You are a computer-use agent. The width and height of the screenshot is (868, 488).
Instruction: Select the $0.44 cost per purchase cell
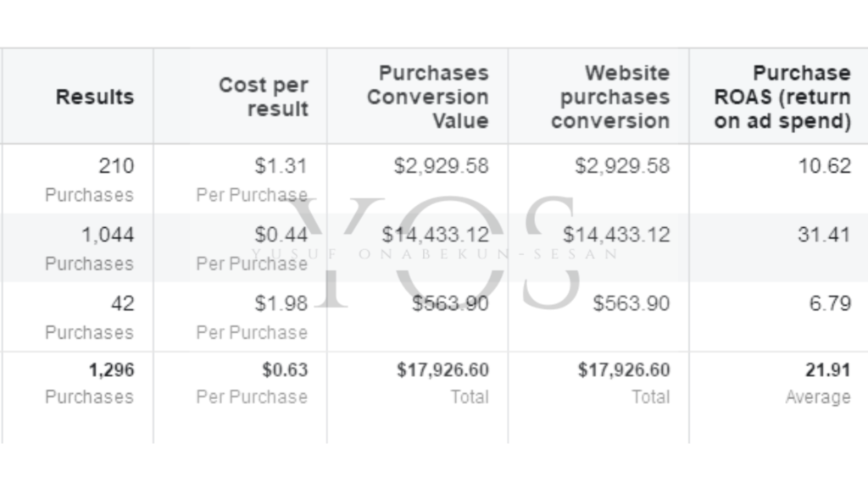tap(240, 247)
